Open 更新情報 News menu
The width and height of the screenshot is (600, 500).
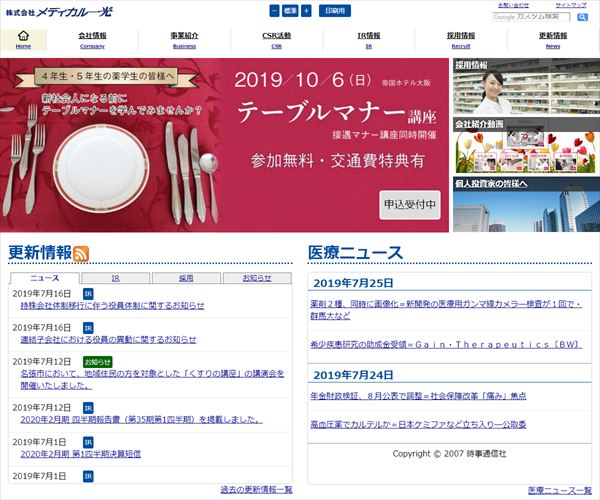(x=553, y=40)
